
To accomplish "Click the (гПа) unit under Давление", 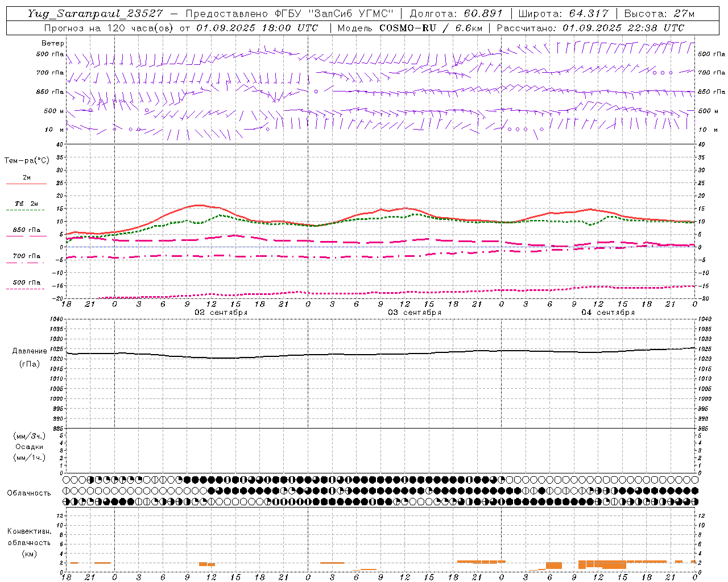I will [x=30, y=364].
